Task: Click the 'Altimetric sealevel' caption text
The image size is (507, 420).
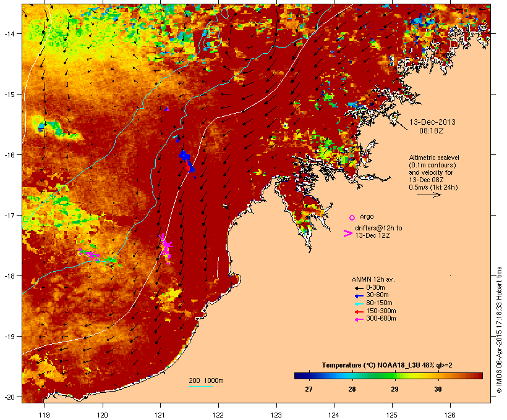Action: pyautogui.click(x=434, y=157)
